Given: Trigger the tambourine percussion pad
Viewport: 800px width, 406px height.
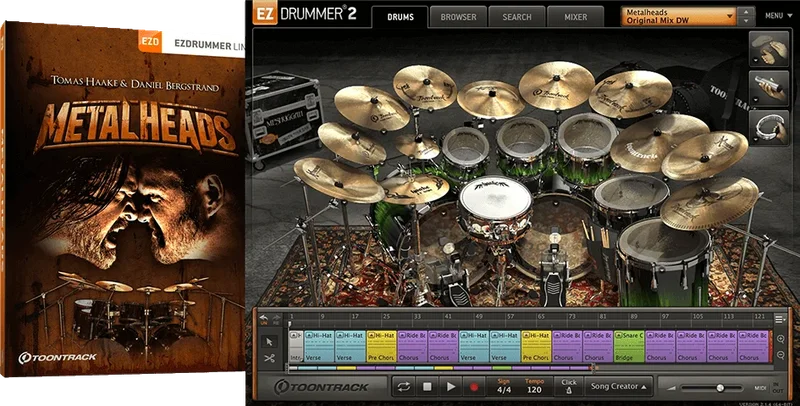Looking at the screenshot, I should click(770, 127).
